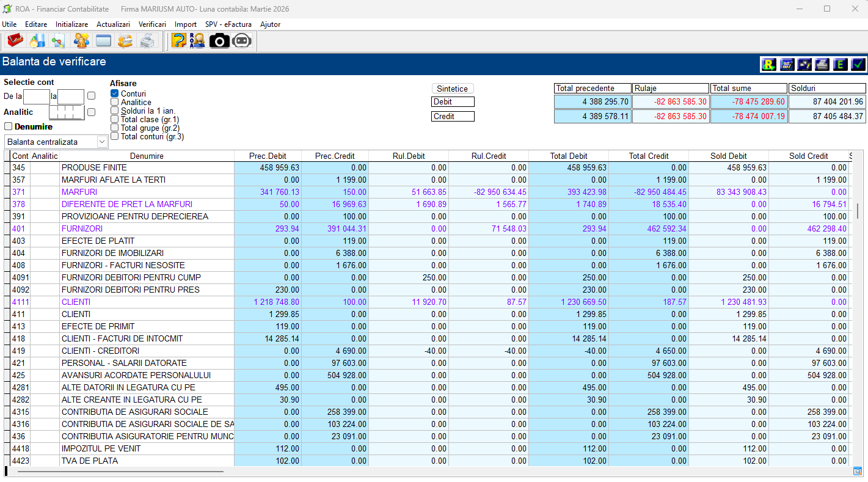Viewport: 868px width, 482px height.
Task: Click the ROA support agent icon
Action: 197,41
